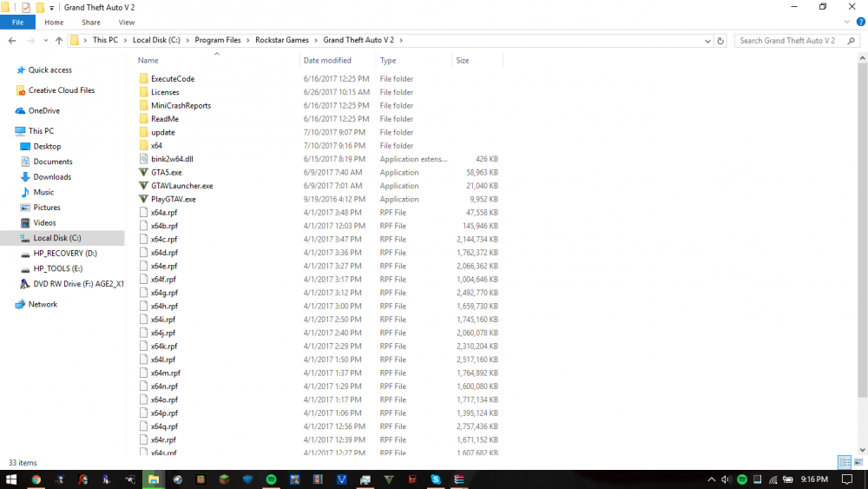The height and width of the screenshot is (489, 868).
Task: Open the Share ribbon tab
Action: tap(91, 23)
